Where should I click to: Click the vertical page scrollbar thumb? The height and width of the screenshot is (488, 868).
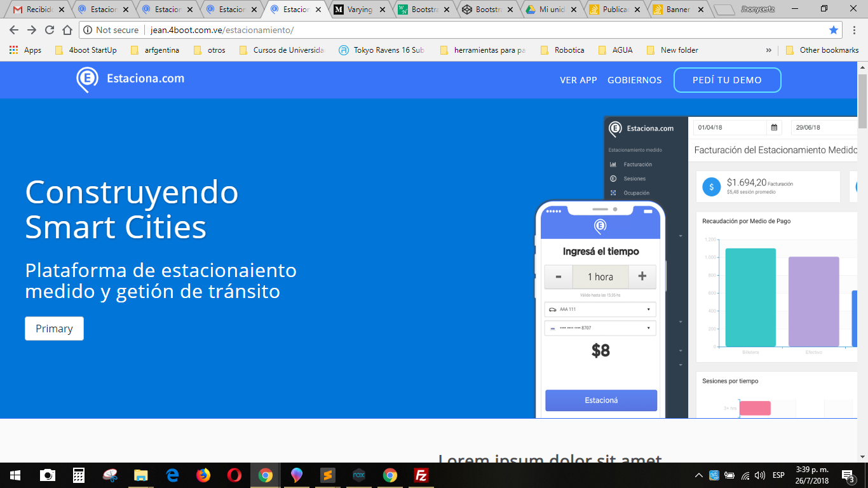pos(862,102)
